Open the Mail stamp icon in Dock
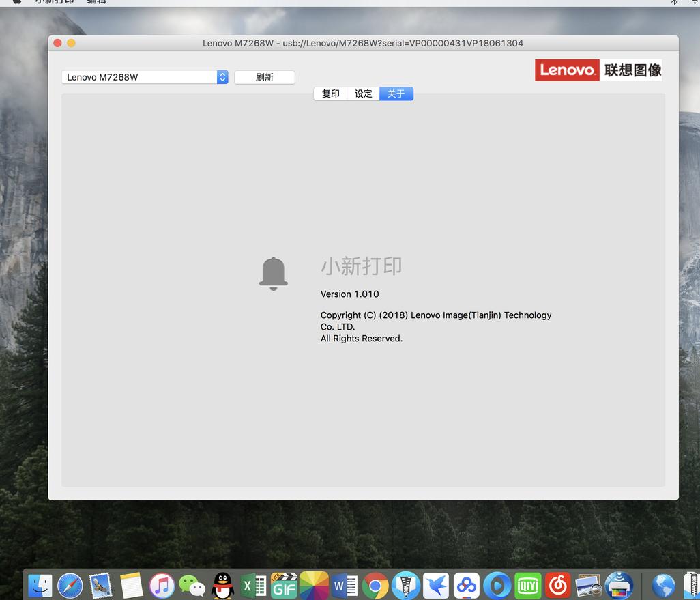This screenshot has width=700, height=600. (x=101, y=585)
